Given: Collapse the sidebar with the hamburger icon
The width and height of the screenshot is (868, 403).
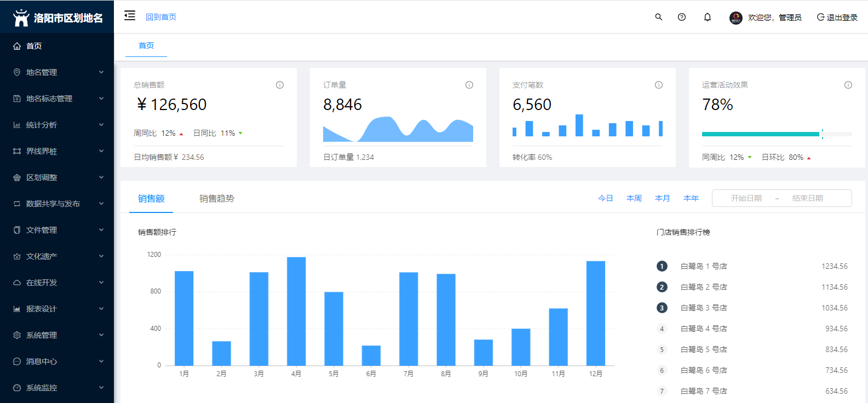Looking at the screenshot, I should [130, 16].
